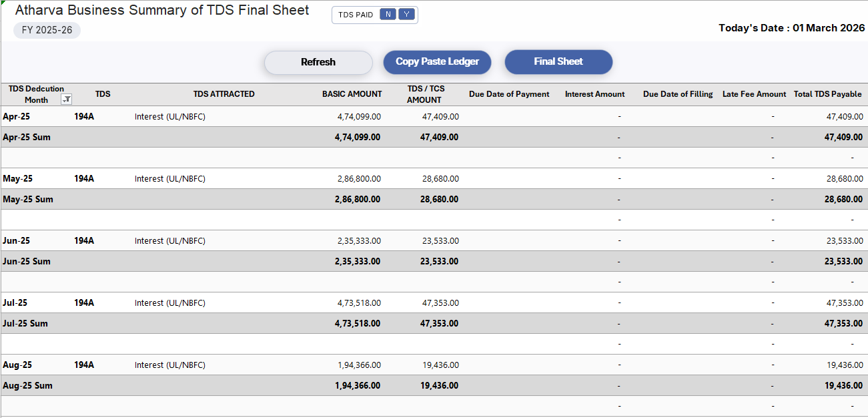Image resolution: width=868 pixels, height=418 pixels.
Task: Click the Copy Paste Ledger button
Action: pos(437,61)
